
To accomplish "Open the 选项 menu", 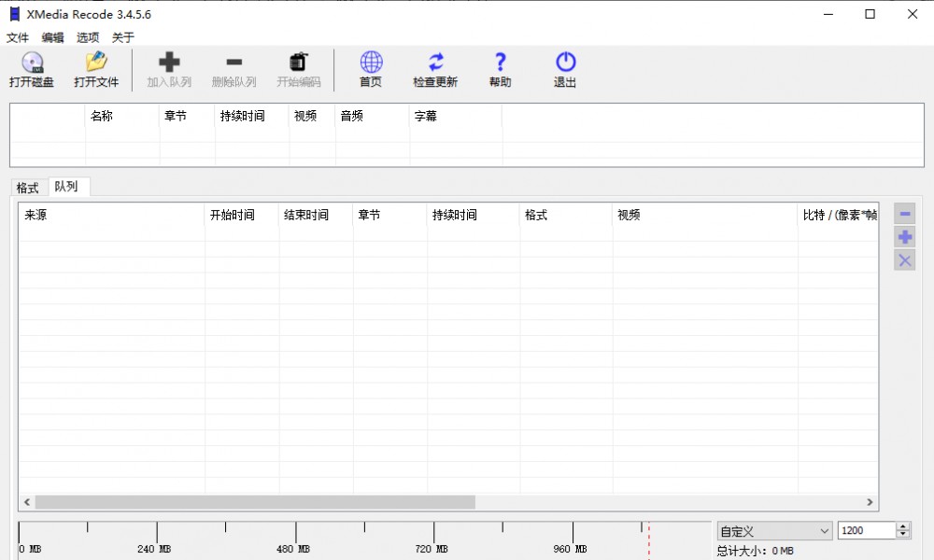I will pyautogui.click(x=86, y=37).
